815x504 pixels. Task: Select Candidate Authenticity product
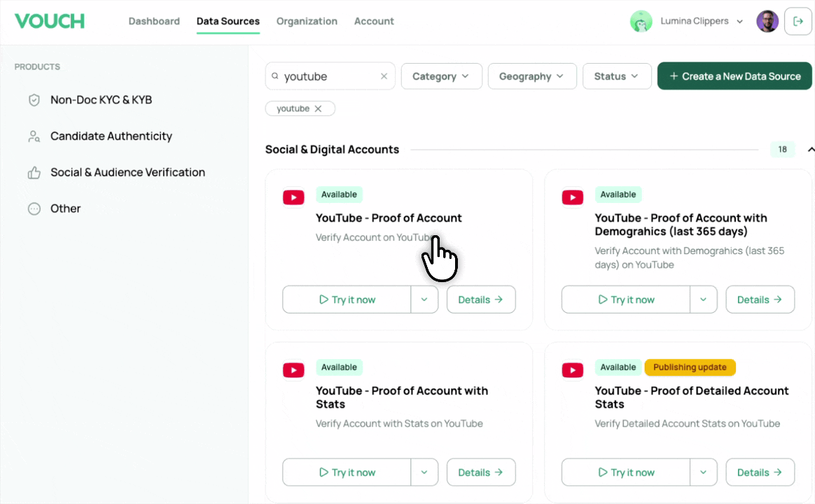click(111, 136)
